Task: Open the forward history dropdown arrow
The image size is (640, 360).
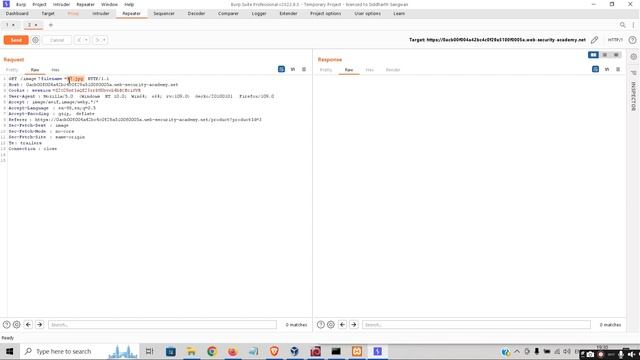Action: point(104,40)
